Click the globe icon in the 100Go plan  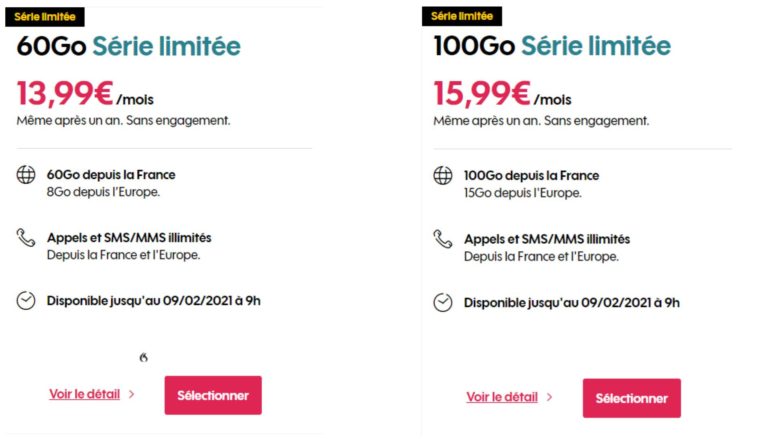(x=442, y=176)
